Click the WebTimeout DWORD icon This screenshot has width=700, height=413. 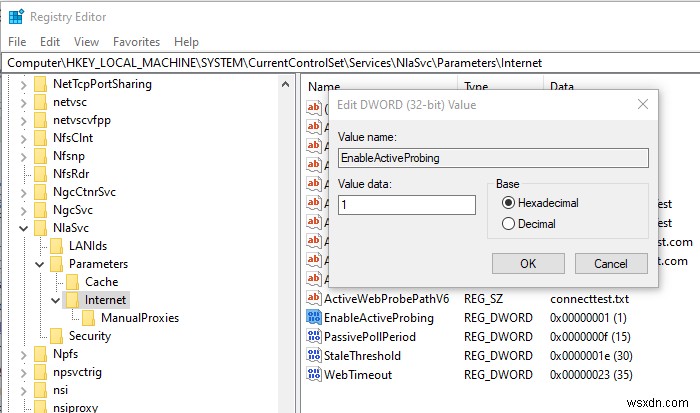point(314,374)
